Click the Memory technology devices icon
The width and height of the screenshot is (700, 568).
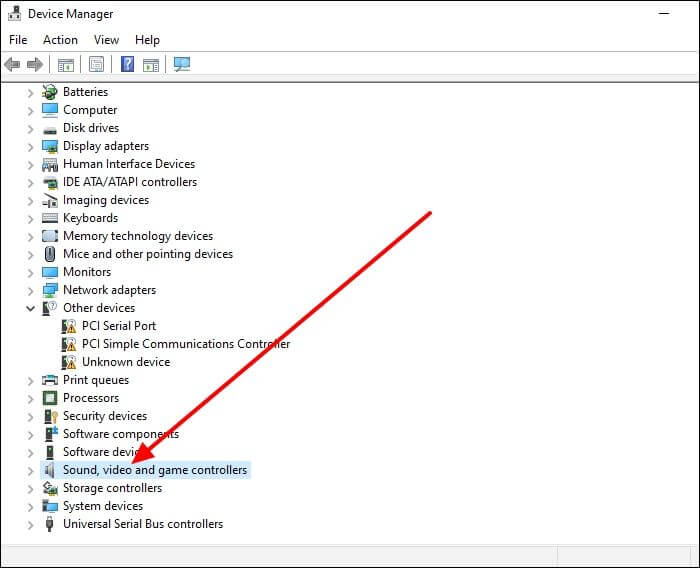click(x=50, y=236)
